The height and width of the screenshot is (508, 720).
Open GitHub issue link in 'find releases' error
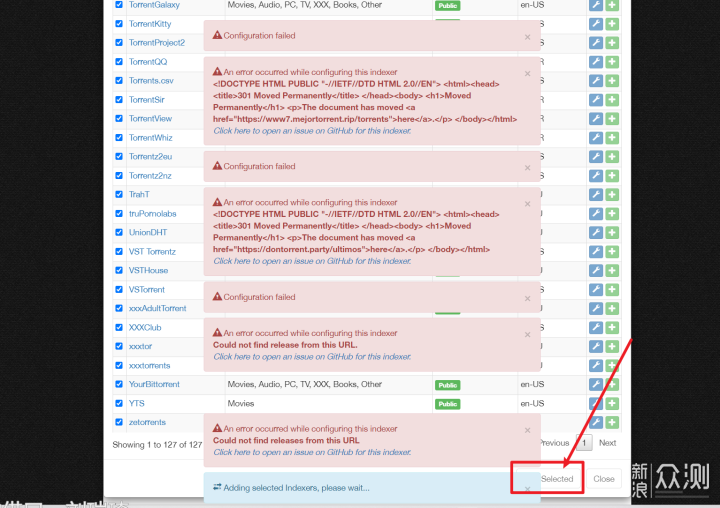pyautogui.click(x=312, y=452)
